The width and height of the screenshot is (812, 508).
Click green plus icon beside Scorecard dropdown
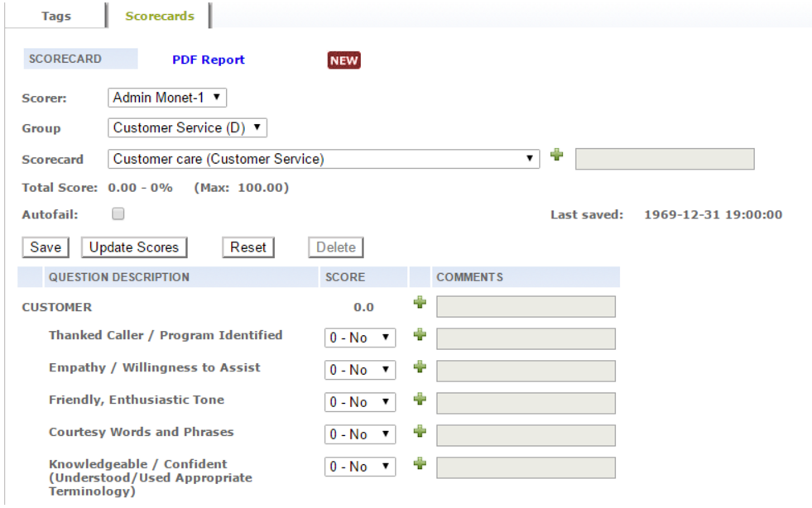point(556,156)
